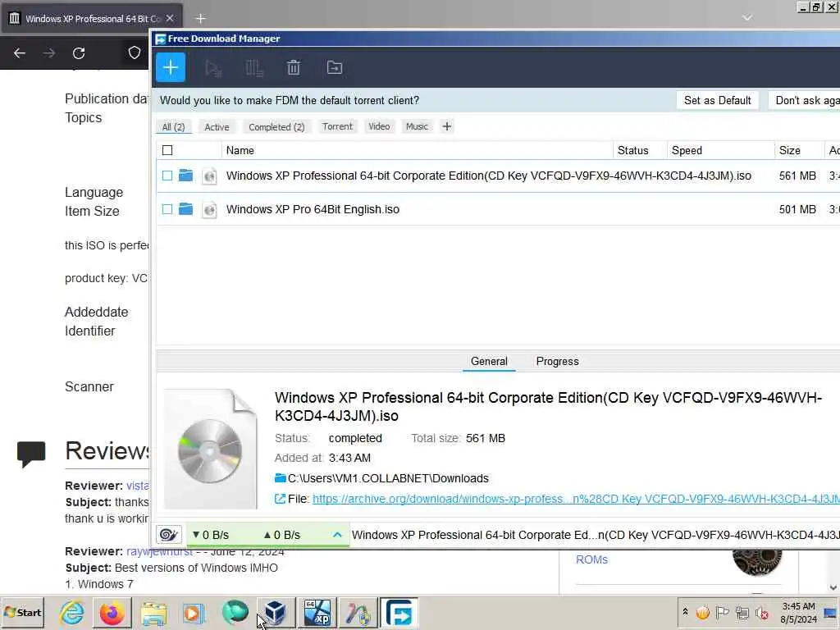Click the Reviews speech bubble icon

tap(31, 454)
